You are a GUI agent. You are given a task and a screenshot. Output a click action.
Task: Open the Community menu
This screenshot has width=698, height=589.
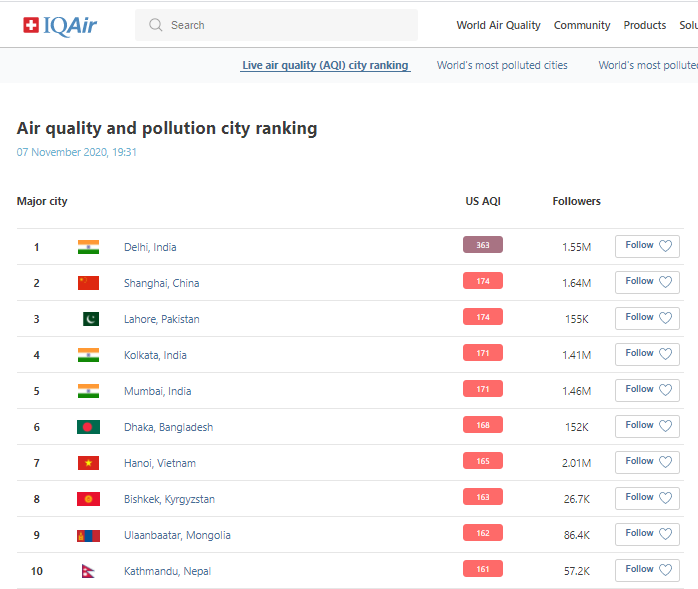point(582,25)
